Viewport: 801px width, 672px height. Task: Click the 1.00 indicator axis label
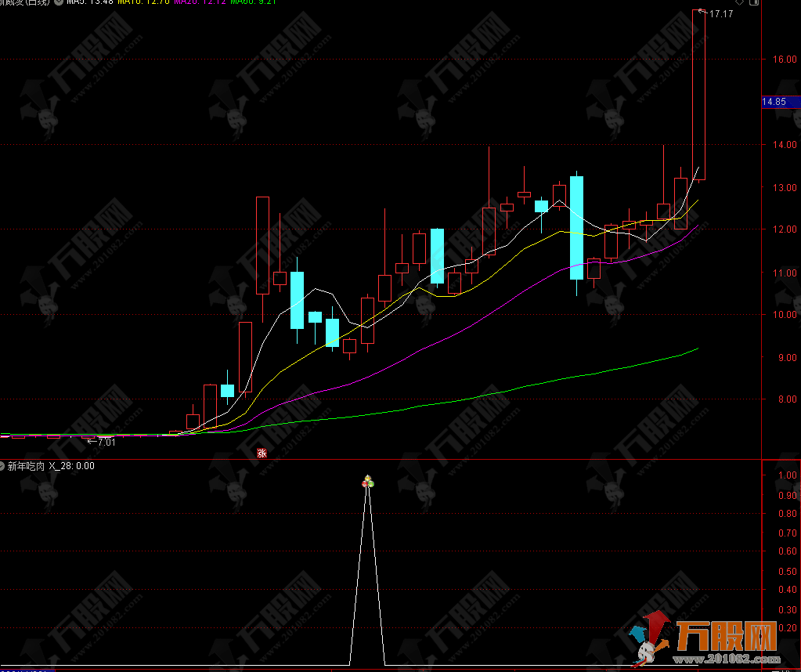[x=787, y=475]
